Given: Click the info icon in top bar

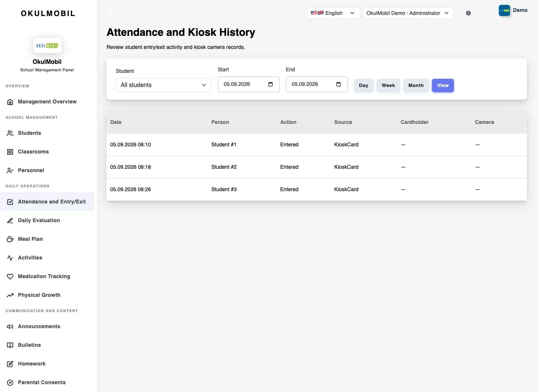Looking at the screenshot, I should [x=468, y=13].
